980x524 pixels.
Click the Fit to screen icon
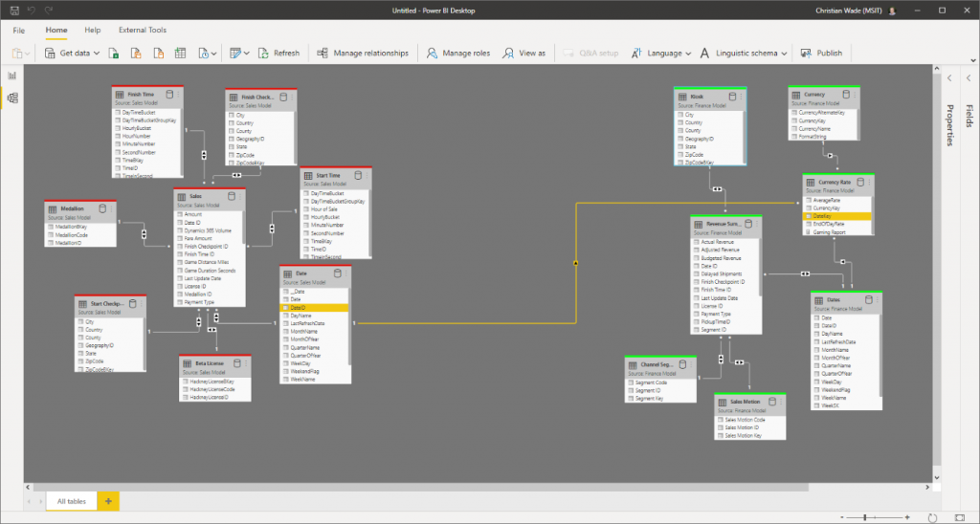[x=960, y=517]
